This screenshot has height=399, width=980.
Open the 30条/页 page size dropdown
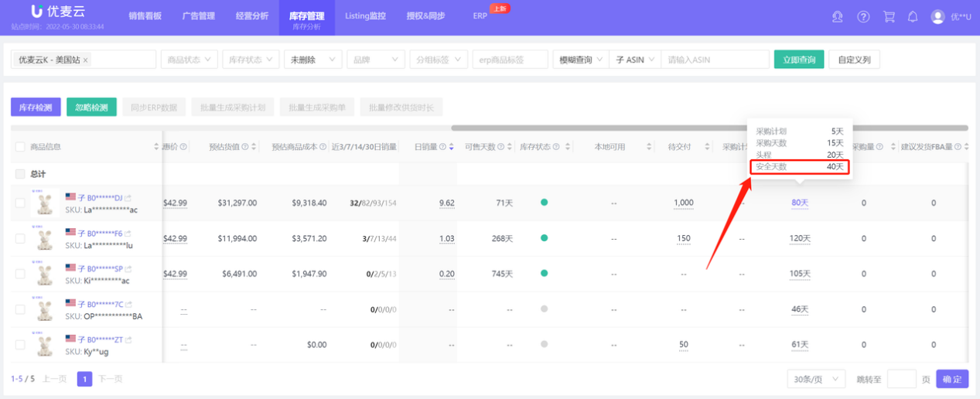(817, 379)
